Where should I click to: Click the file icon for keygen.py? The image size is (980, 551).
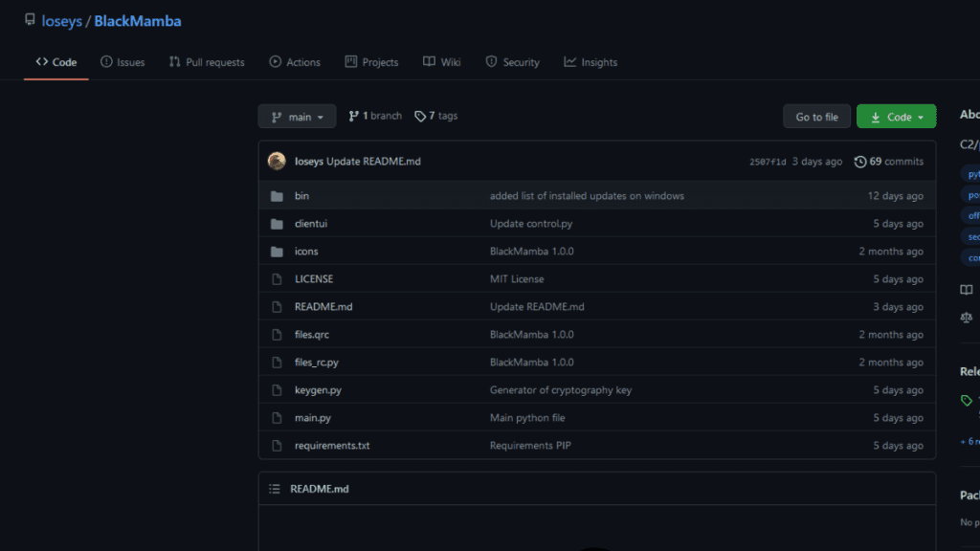point(277,390)
